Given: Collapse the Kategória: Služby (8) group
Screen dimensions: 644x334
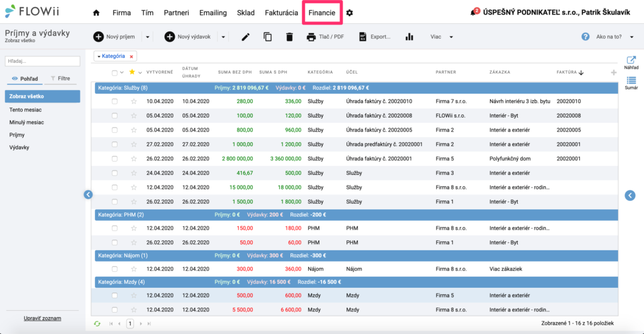Looking at the screenshot, I should (356, 88).
